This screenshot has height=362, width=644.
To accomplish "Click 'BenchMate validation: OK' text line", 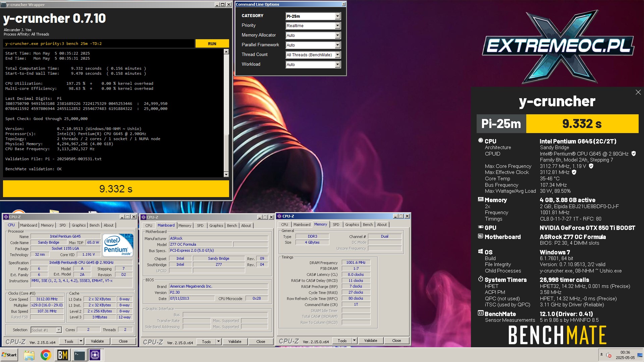I will [34, 169].
